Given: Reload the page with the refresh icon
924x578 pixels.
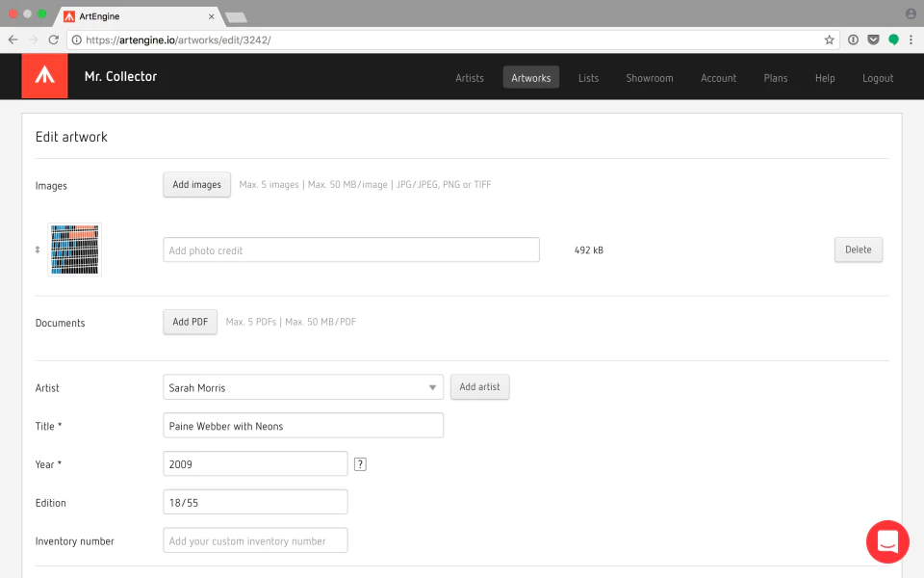Looking at the screenshot, I should coord(54,39).
